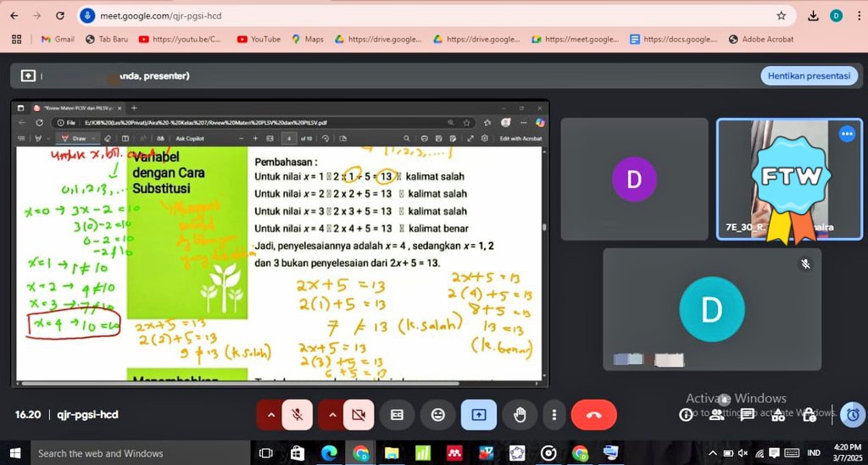Rotate the PDF page

(x=325, y=138)
